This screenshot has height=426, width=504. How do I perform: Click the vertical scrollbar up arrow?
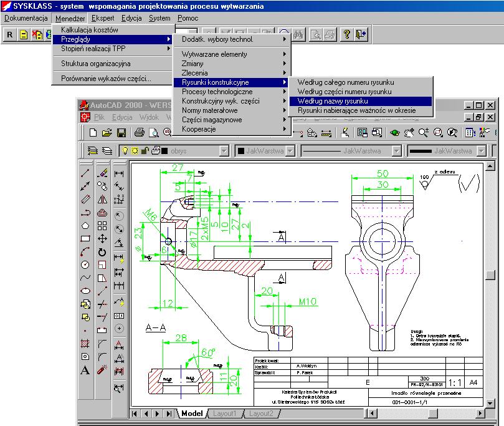(x=490, y=167)
